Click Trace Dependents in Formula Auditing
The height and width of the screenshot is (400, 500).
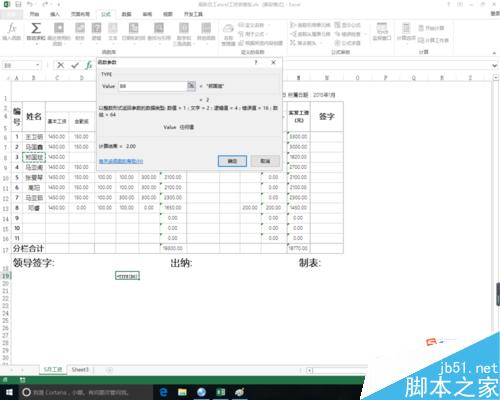[x=310, y=34]
